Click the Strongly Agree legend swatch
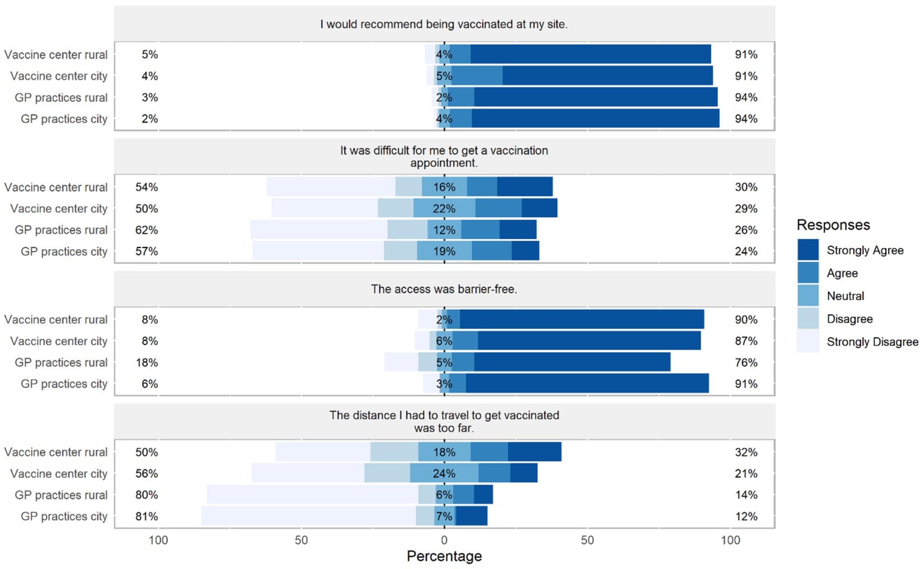924x569 pixels. coord(808,250)
